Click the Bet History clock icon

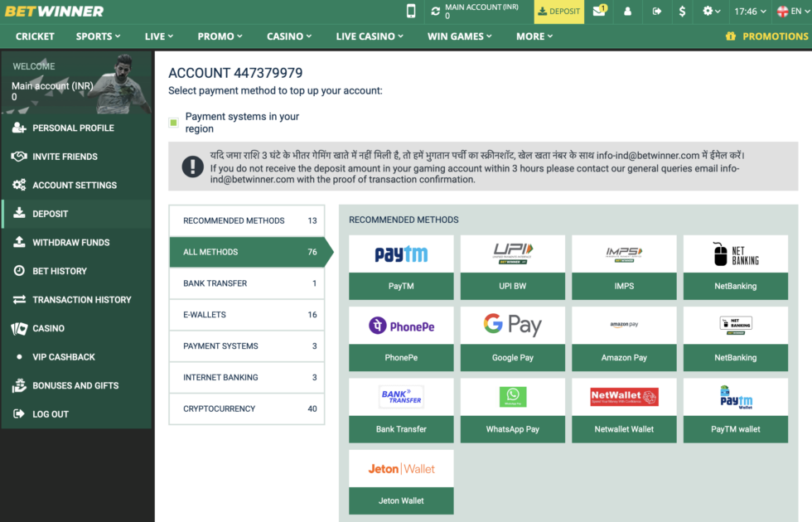pos(19,271)
